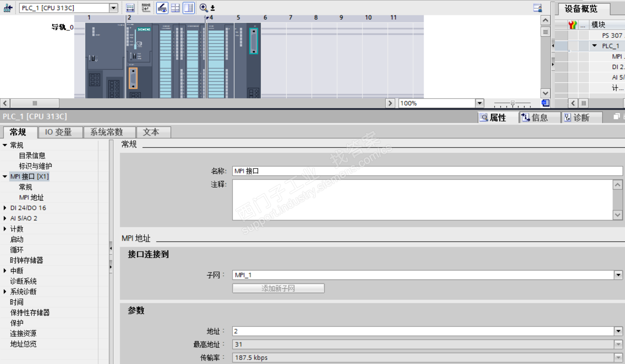Screen dimensions: 625x364
Task: Select 时间 in the navigation tree
Action: tap(17, 302)
